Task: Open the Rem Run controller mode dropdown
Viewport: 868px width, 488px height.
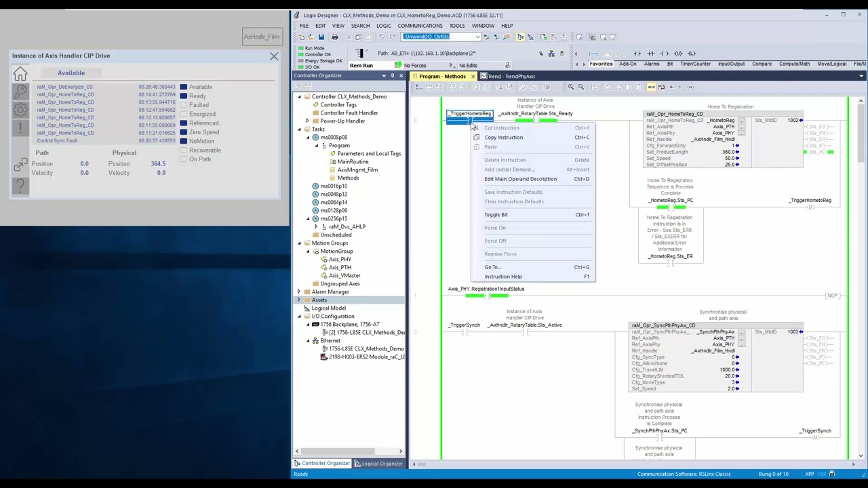Action: 397,66
